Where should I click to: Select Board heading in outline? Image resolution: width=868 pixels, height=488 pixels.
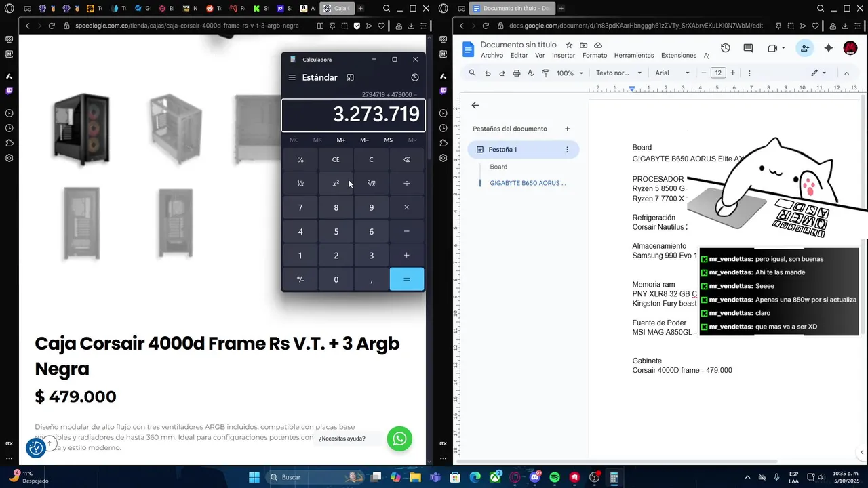(498, 167)
